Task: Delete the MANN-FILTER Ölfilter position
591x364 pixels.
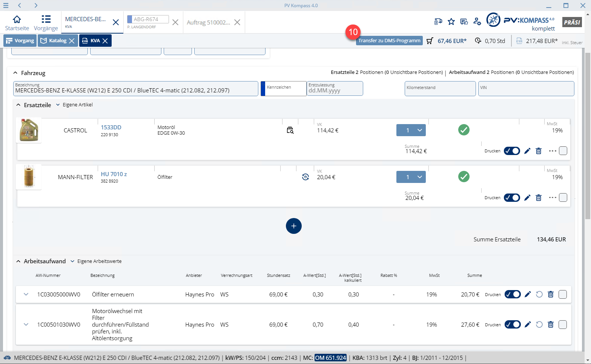Action: coord(539,198)
